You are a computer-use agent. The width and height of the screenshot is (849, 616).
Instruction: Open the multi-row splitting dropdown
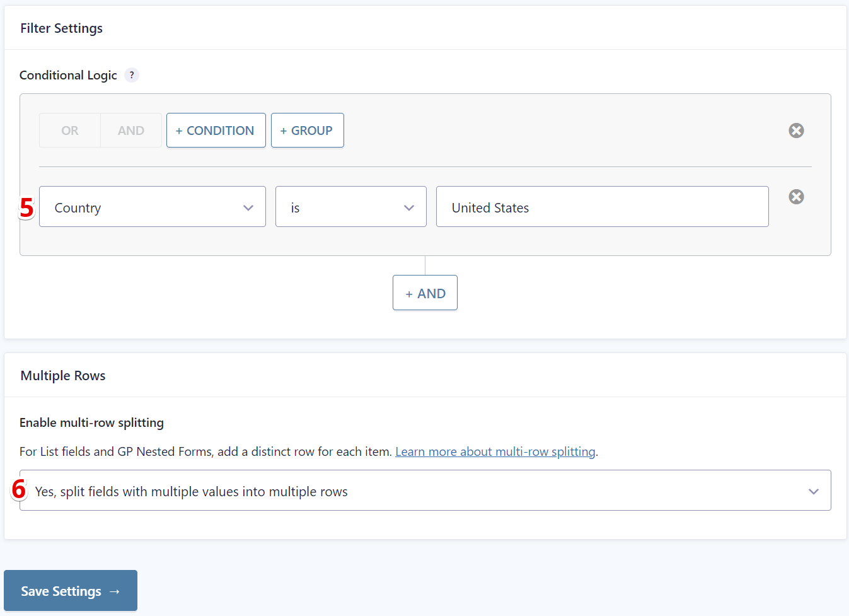pos(425,491)
